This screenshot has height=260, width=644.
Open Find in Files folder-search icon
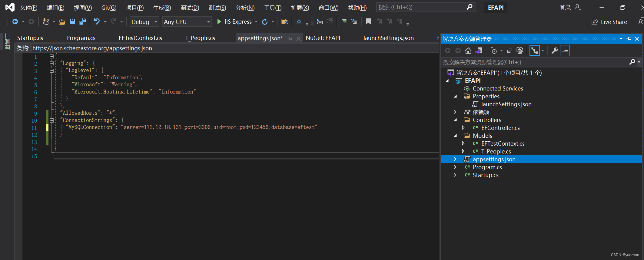point(284,21)
